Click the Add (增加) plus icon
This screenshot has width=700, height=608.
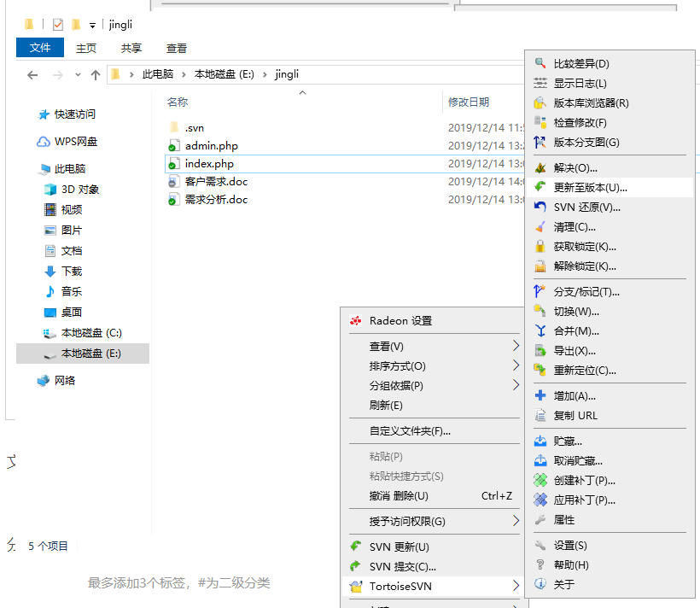540,395
